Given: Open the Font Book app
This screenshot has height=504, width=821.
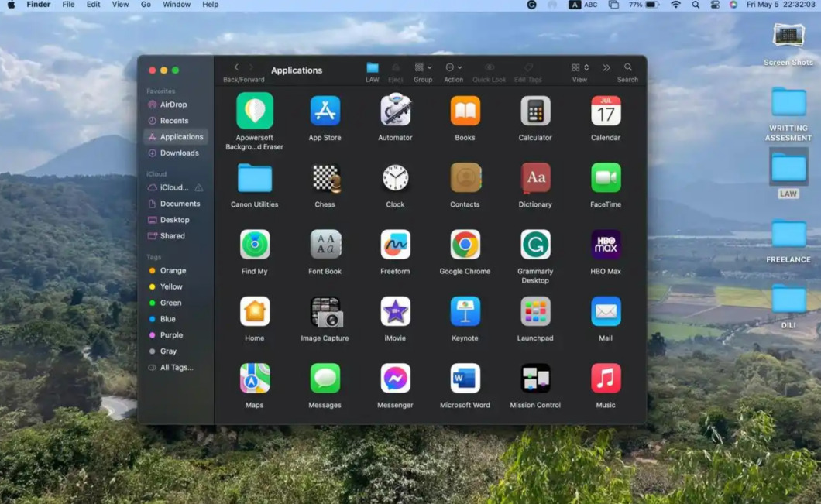Looking at the screenshot, I should tap(325, 245).
